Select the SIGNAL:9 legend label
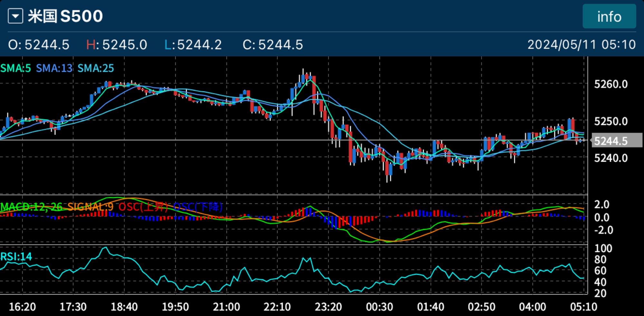The image size is (644, 316). (90, 207)
